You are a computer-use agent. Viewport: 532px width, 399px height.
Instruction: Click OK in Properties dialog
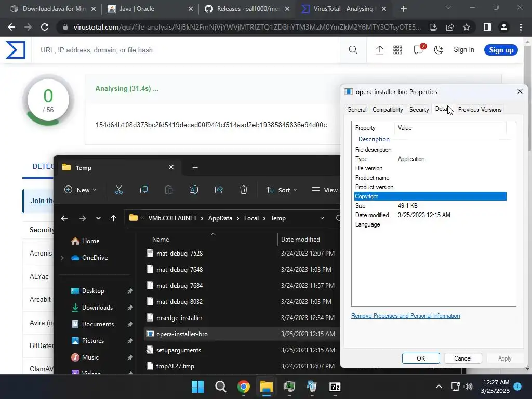(x=421, y=358)
